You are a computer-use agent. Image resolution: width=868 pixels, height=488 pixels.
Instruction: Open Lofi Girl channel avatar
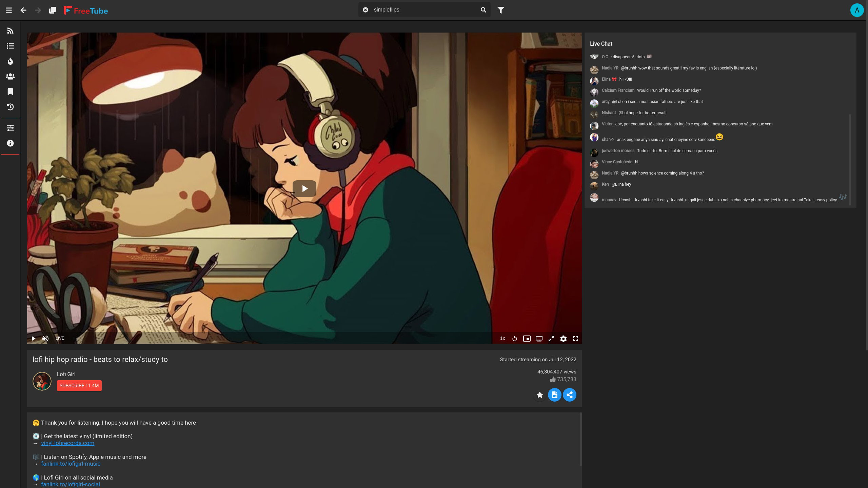point(42,381)
